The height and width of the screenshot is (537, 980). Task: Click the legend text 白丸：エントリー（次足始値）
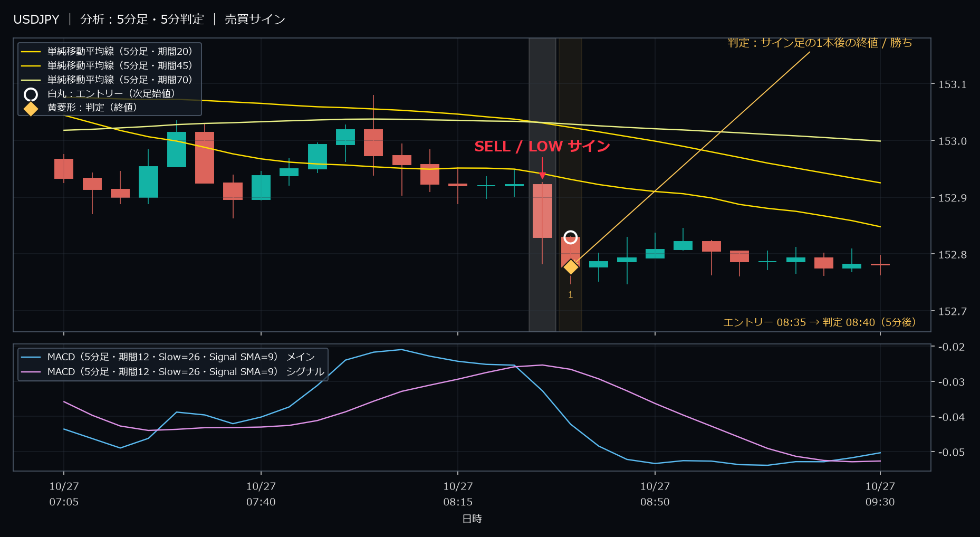tap(111, 94)
